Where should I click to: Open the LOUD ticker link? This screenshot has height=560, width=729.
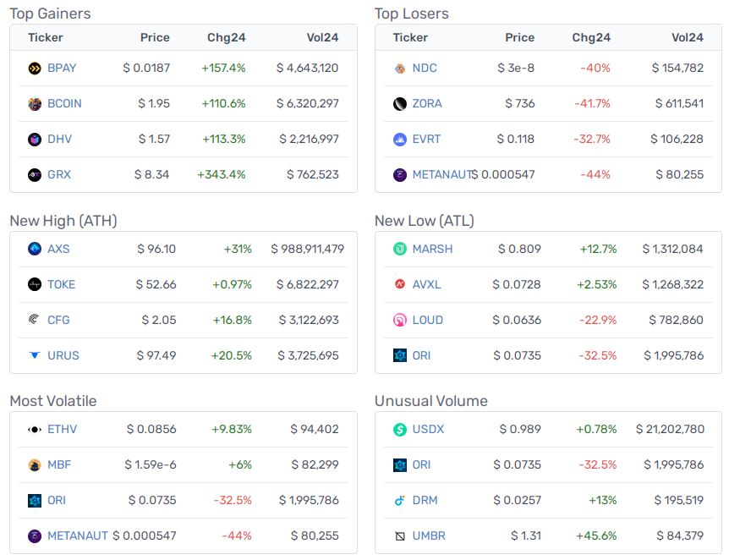[428, 320]
